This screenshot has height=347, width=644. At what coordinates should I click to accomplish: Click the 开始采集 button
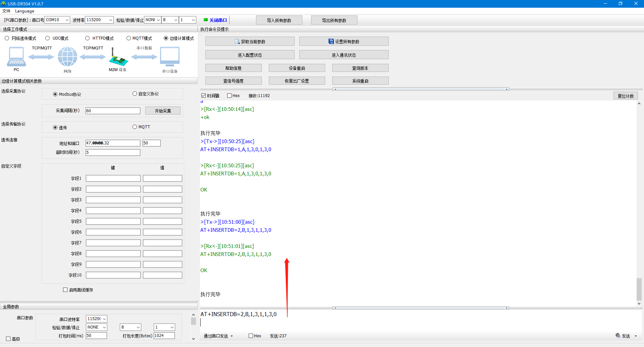coord(163,111)
